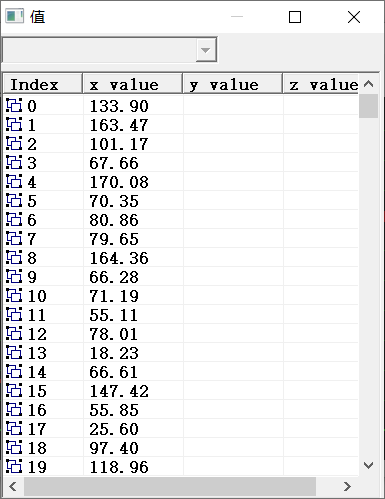Click the row icon beside index 13
385x499 pixels.
(14, 352)
